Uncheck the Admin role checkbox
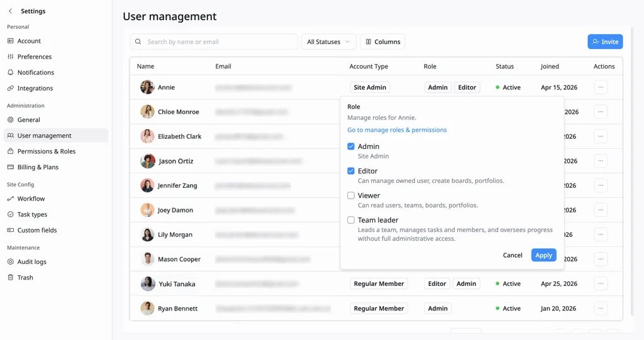Viewport: 644px width, 340px height. [351, 146]
